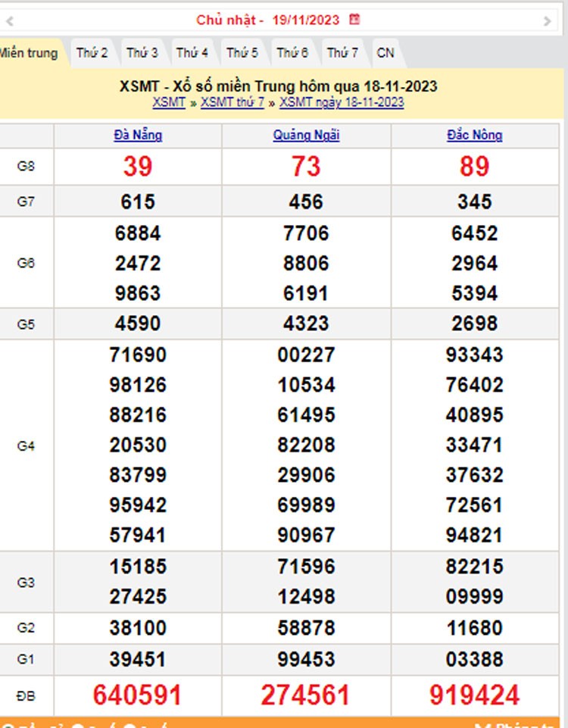
Task: Switch to the Thứ 7 tab
Action: 342,53
